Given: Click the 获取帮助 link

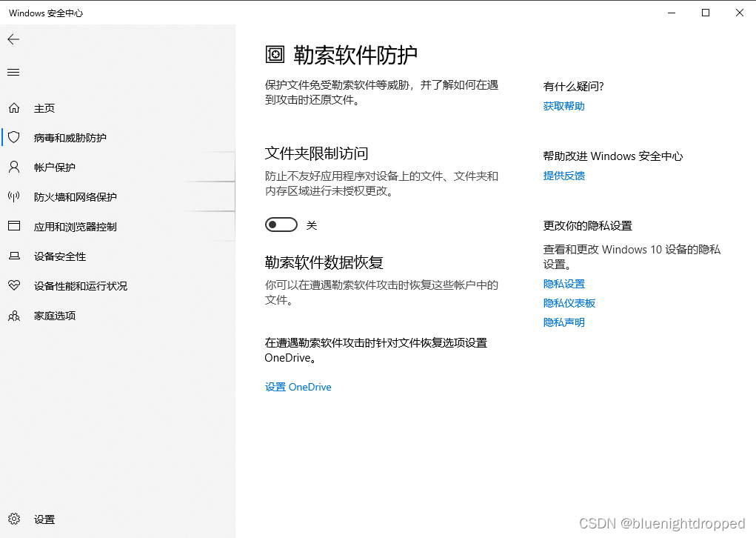Looking at the screenshot, I should (563, 106).
